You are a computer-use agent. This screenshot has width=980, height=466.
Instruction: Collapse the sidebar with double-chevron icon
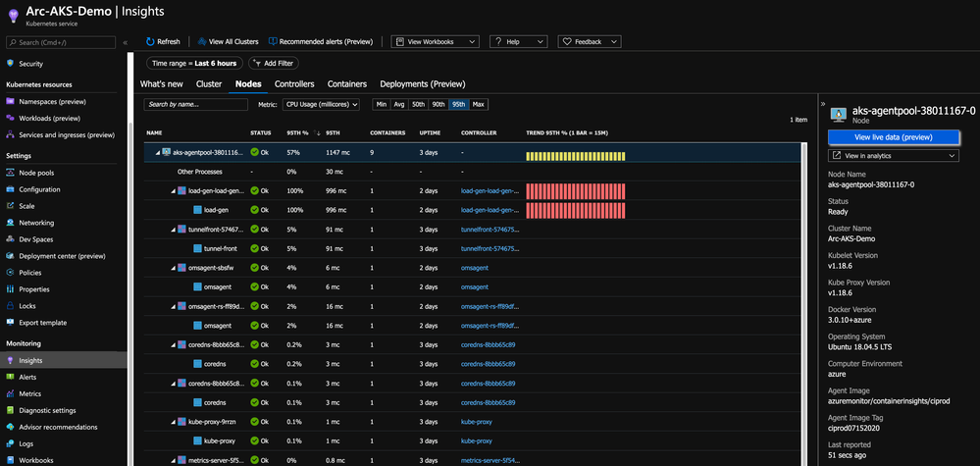point(125,42)
